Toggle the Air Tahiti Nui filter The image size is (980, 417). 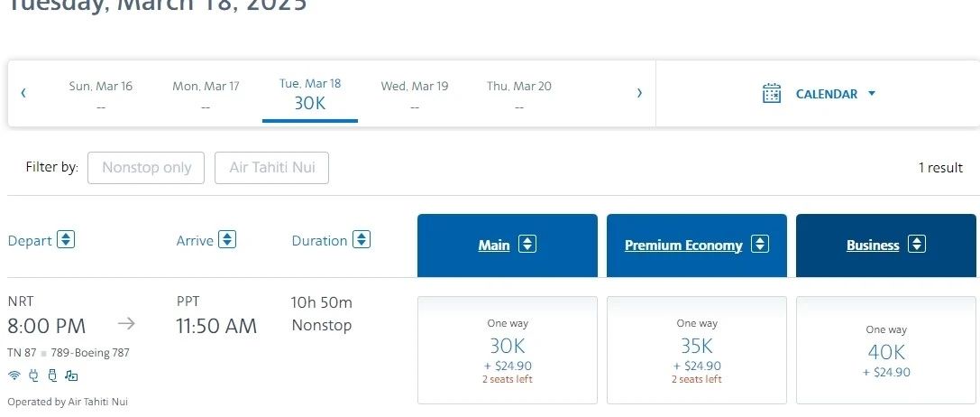(x=271, y=168)
